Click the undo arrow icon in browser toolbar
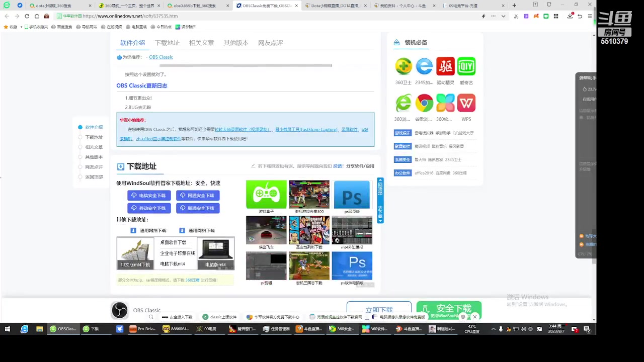The height and width of the screenshot is (362, 644). [580, 16]
